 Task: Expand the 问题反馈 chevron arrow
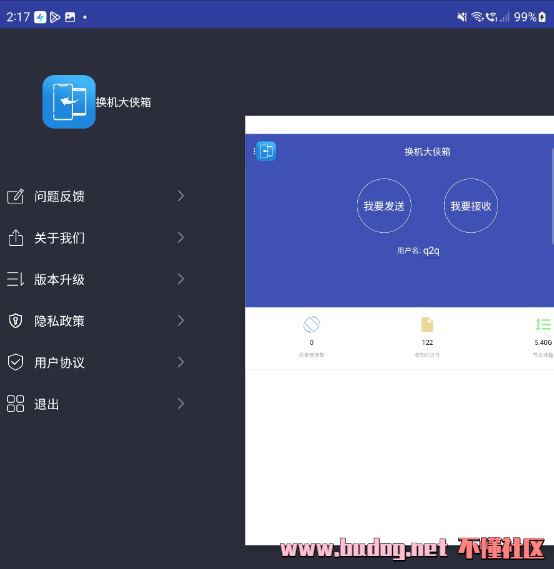(181, 196)
